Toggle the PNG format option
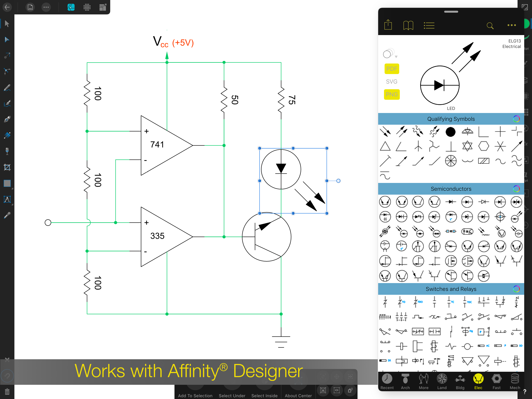The height and width of the screenshot is (399, 532). click(x=392, y=94)
